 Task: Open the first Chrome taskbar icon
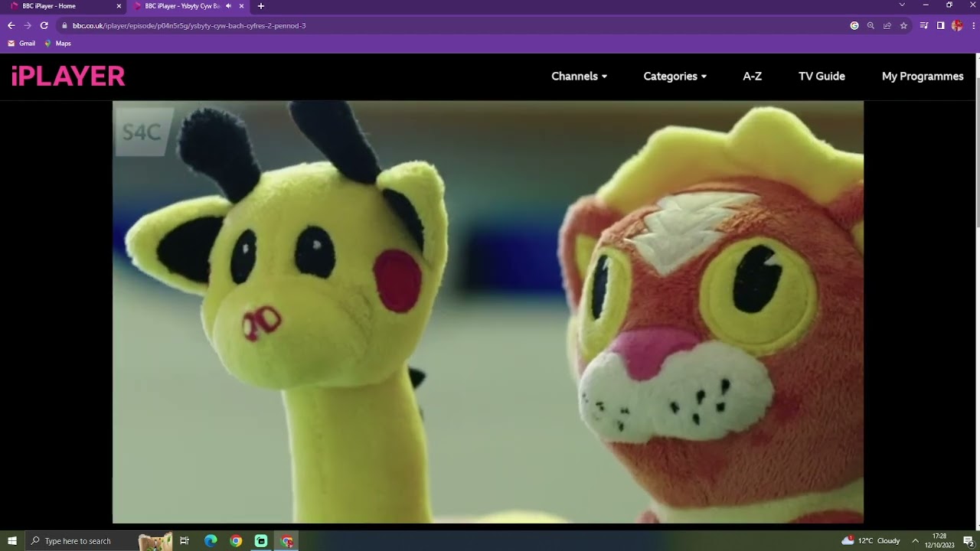pyautogui.click(x=236, y=541)
